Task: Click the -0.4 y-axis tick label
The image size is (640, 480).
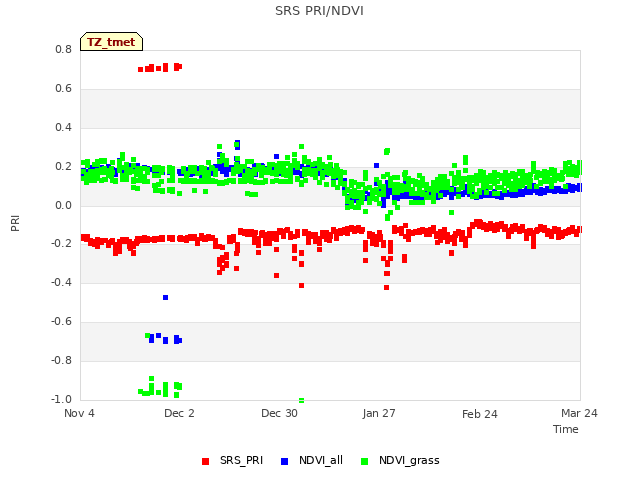Action: (61, 282)
